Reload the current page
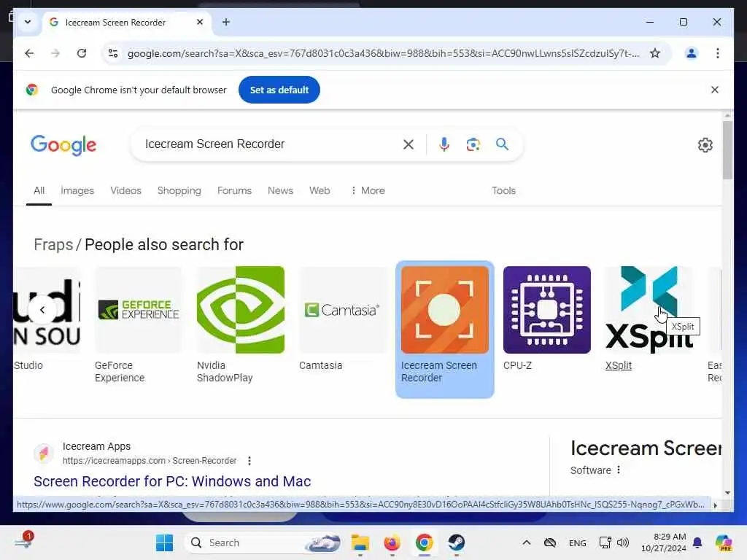 point(82,53)
